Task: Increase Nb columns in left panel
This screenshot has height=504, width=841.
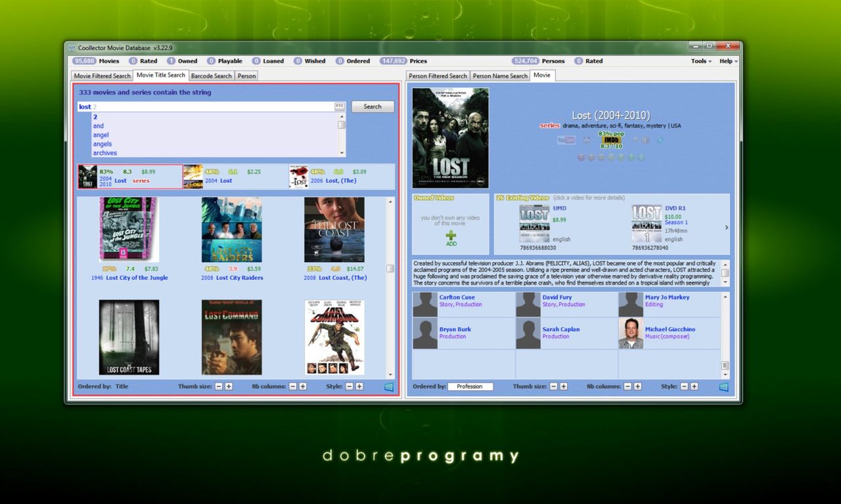Action: click(x=303, y=386)
